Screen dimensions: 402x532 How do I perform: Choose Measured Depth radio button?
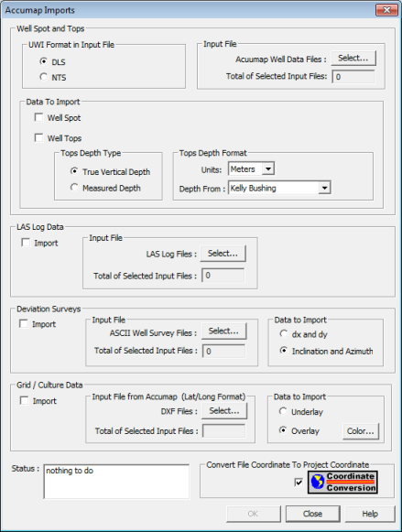click(x=74, y=188)
